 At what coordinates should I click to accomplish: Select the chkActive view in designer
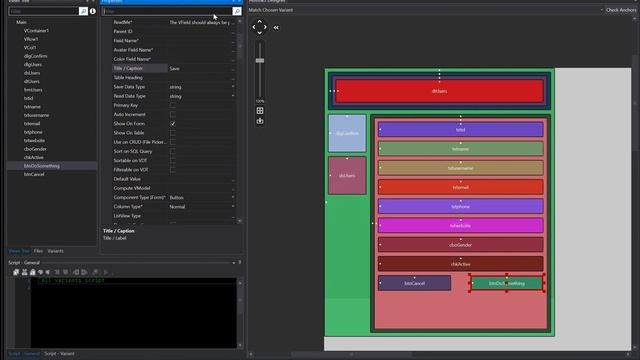pos(460,264)
